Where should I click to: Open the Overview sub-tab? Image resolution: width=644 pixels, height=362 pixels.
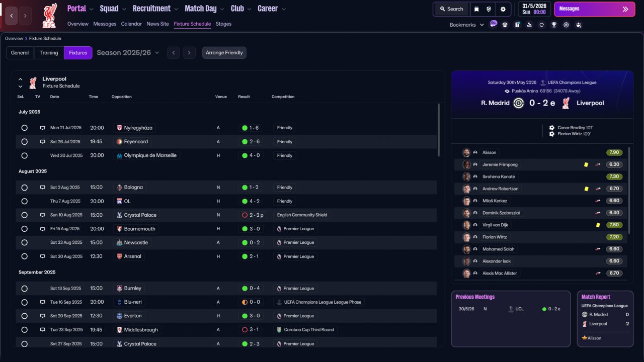[77, 24]
